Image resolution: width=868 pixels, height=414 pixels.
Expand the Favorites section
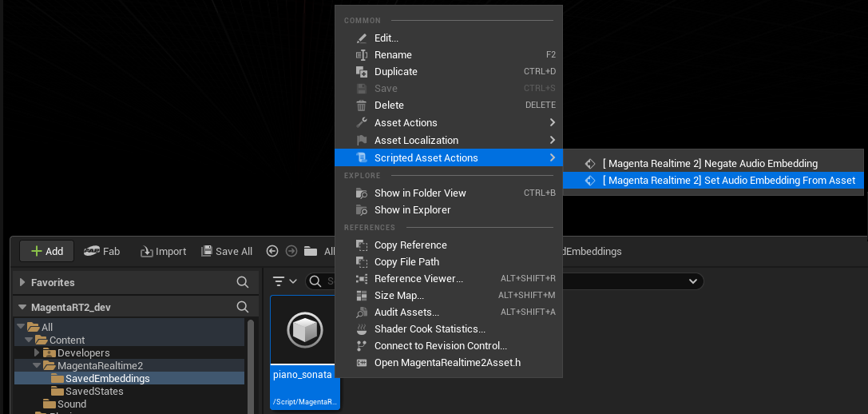click(22, 282)
